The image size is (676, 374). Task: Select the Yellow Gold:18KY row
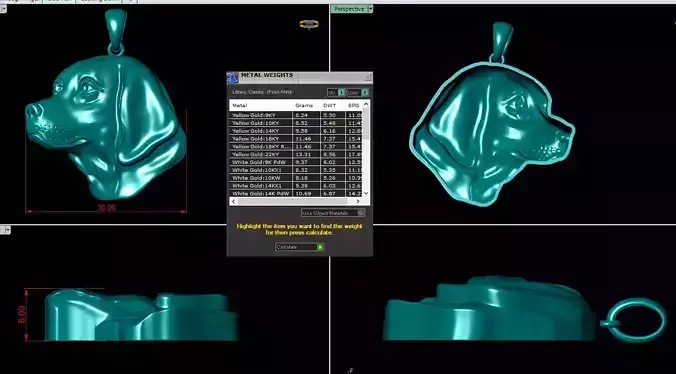(x=296, y=139)
